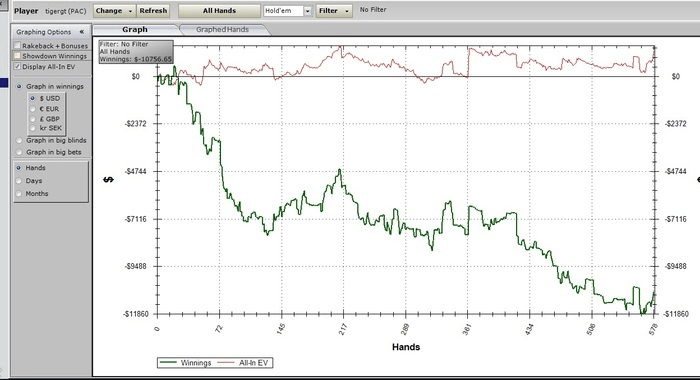Select Months x-axis option
The height and width of the screenshot is (380, 700).
(x=19, y=193)
